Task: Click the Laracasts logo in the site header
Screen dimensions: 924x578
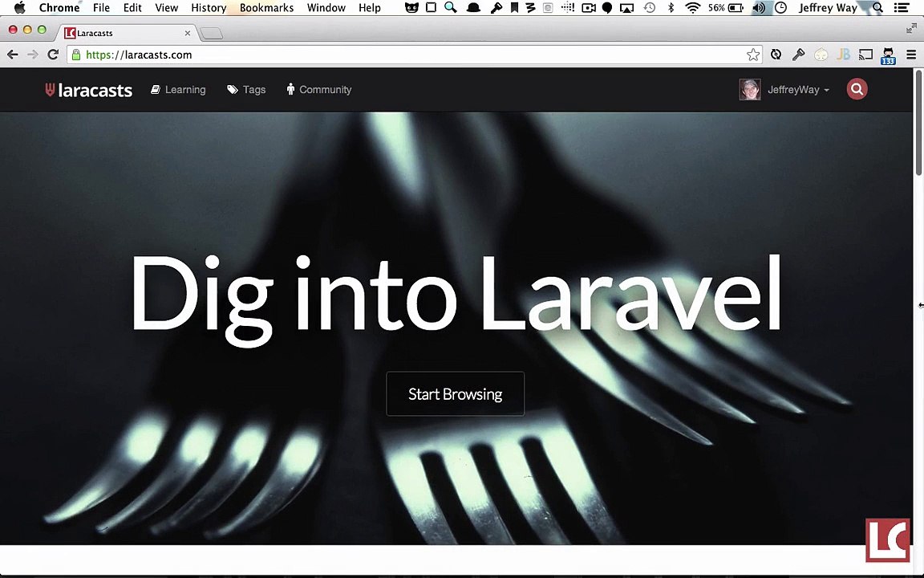Action: click(x=89, y=90)
